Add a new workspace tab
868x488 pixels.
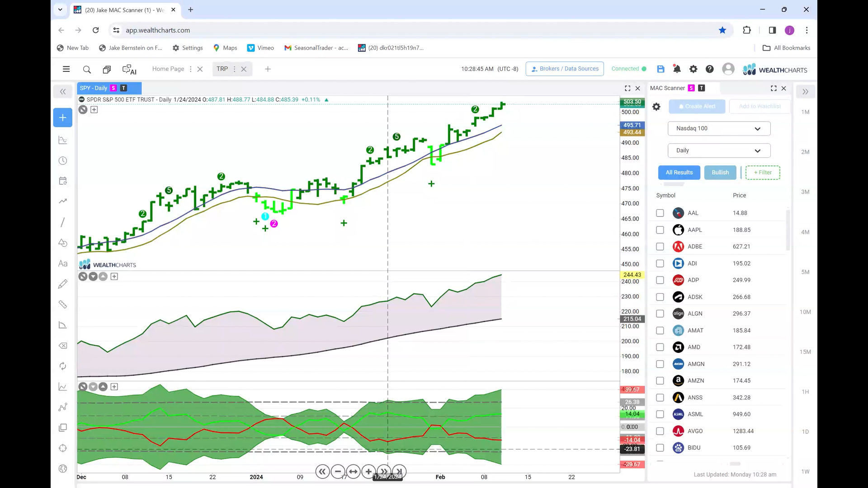[268, 69]
